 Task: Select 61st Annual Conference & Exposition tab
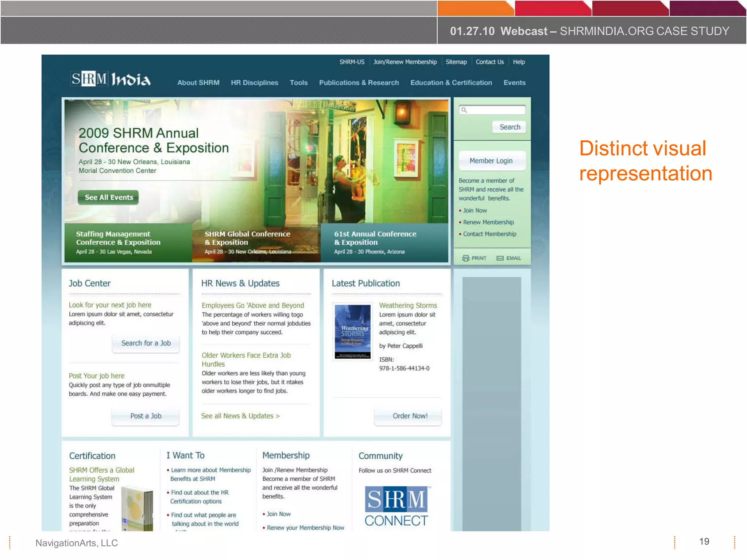coord(385,242)
